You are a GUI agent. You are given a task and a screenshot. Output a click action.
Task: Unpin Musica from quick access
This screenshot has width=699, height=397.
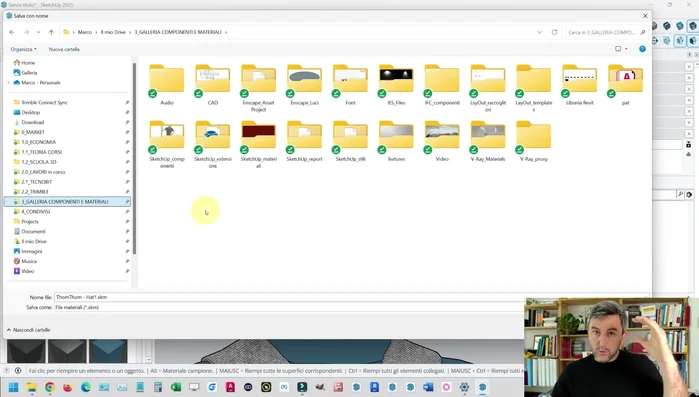(x=127, y=261)
